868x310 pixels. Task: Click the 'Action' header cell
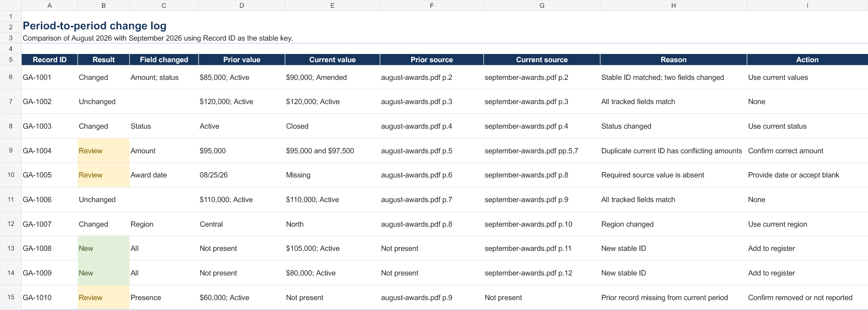[x=808, y=60]
